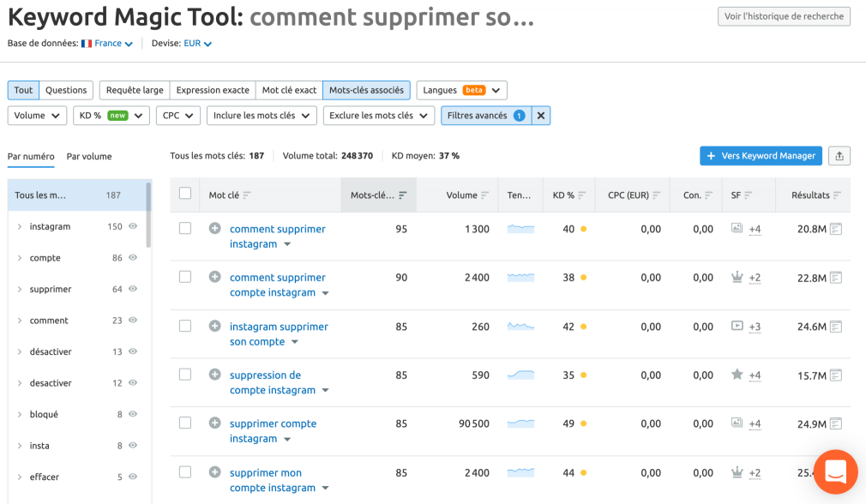This screenshot has height=504, width=866.
Task: Change currency from EUR
Action: coord(197,43)
